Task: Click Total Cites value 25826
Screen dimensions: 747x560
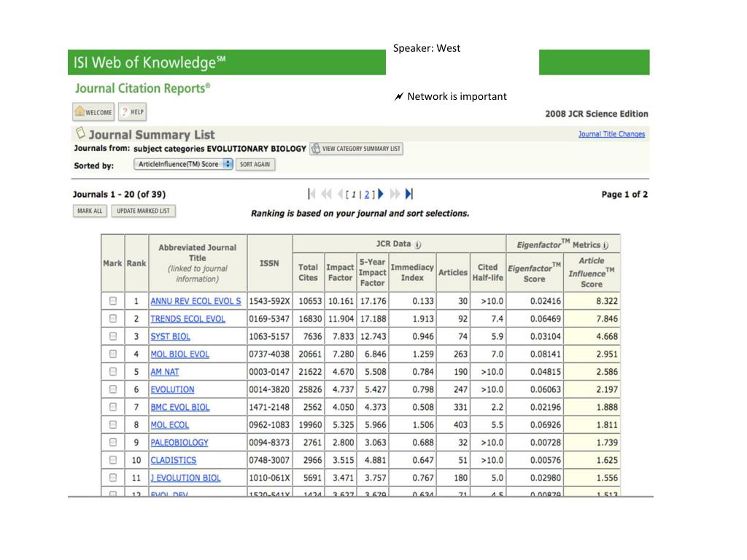Action: tap(310, 389)
